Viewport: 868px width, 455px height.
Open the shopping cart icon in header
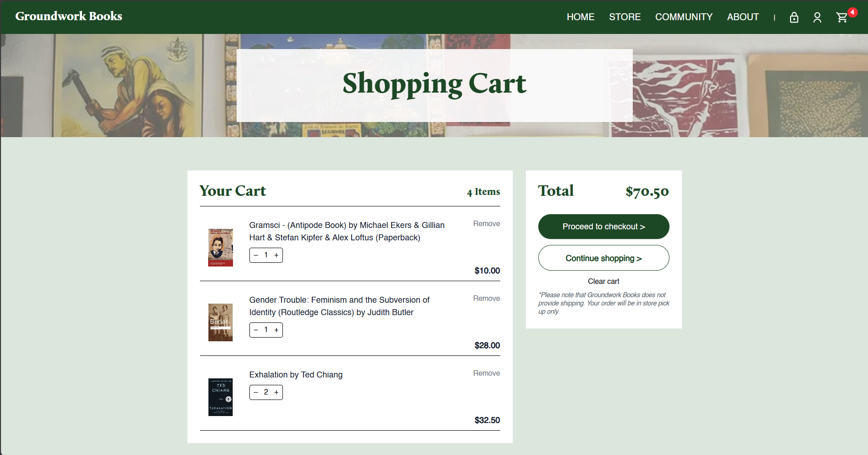click(841, 17)
